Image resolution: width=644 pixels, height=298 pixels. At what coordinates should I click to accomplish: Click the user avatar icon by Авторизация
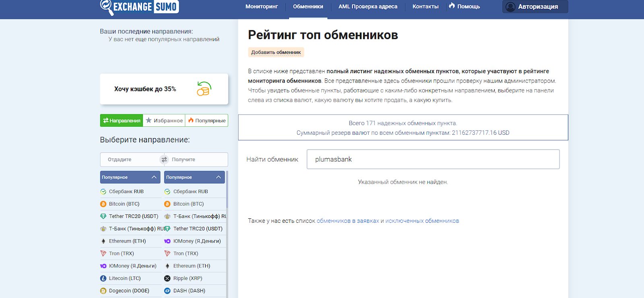click(x=510, y=7)
